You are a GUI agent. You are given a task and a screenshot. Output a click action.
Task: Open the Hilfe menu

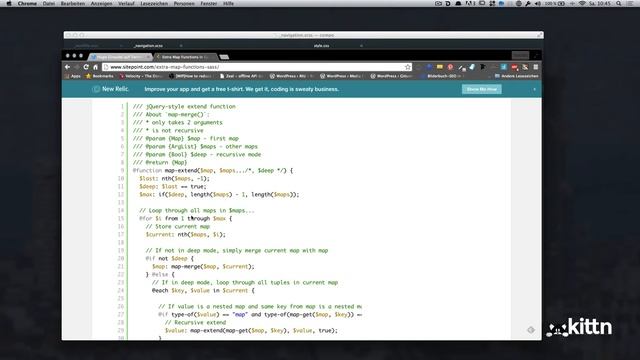229,3
